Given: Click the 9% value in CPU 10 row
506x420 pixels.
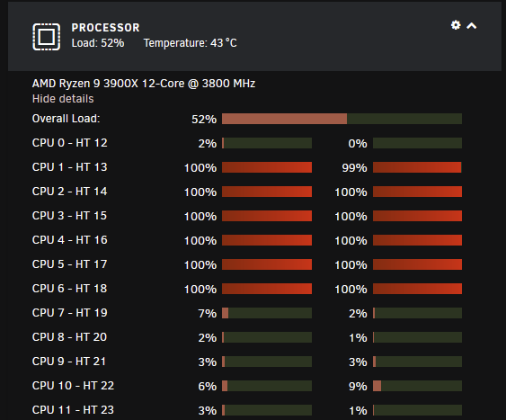Looking at the screenshot, I should point(358,387).
